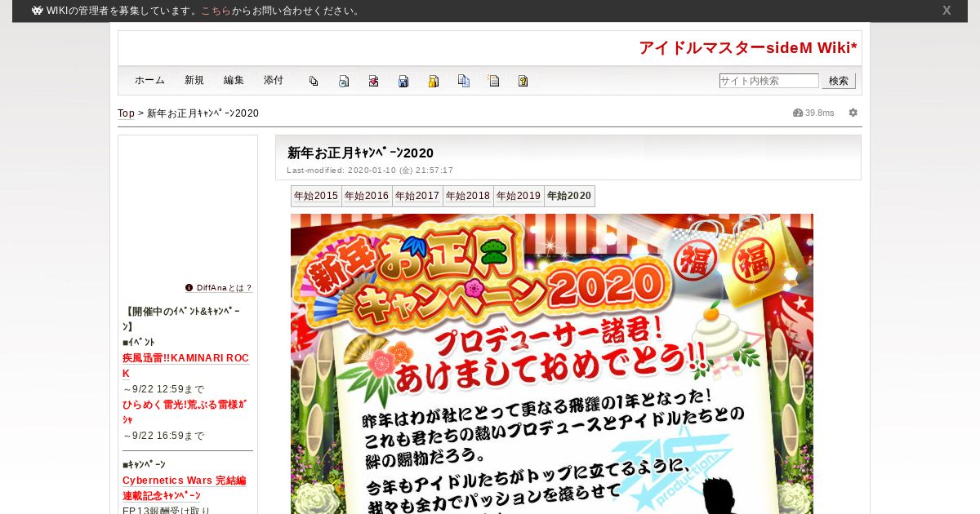This screenshot has height=514, width=980.
Task: Click the two blue documents icon
Action: pos(464,81)
